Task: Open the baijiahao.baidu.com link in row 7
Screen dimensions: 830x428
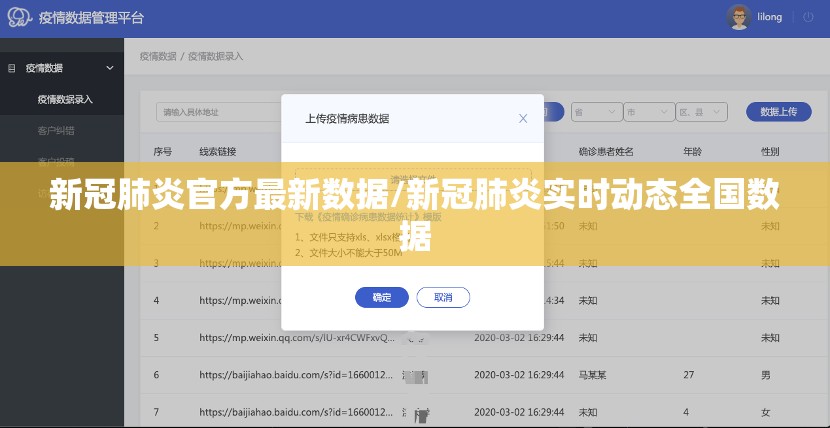Action: (x=296, y=412)
